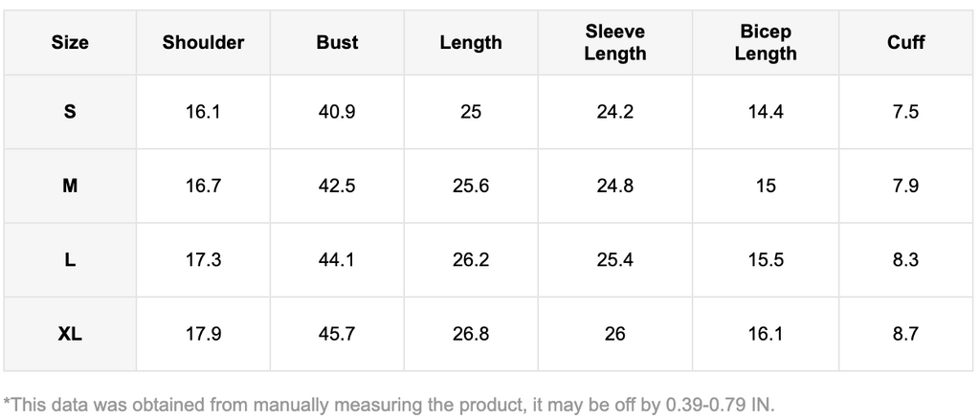Select the 16.1 bicep cell in XL row
This screenshot has height=419, width=980.
(765, 334)
